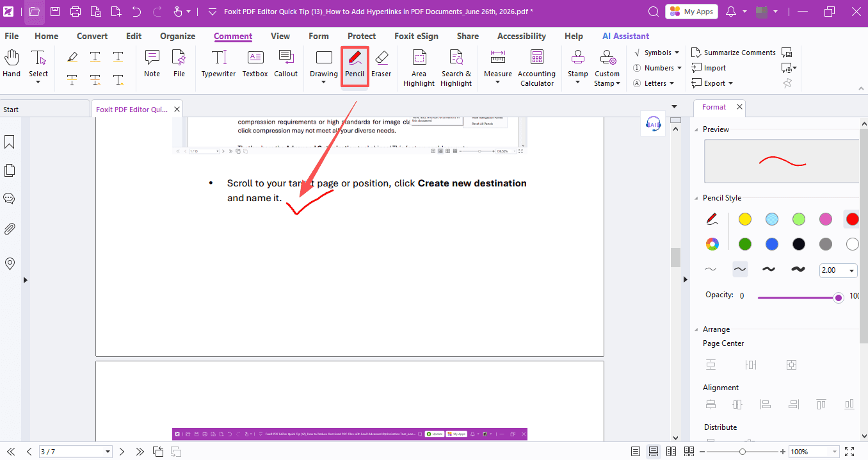
Task: Open the Measure dropdown
Action: coord(497,82)
